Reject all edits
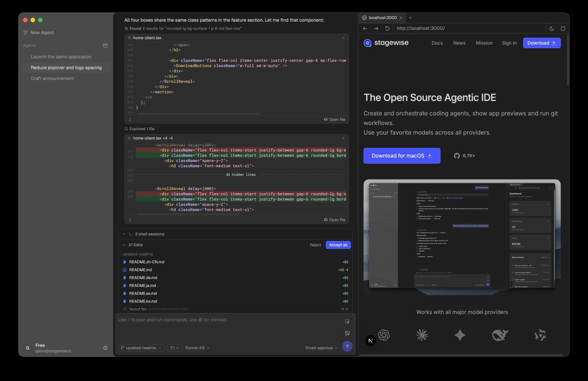The height and width of the screenshot is (381, 588). click(x=315, y=245)
